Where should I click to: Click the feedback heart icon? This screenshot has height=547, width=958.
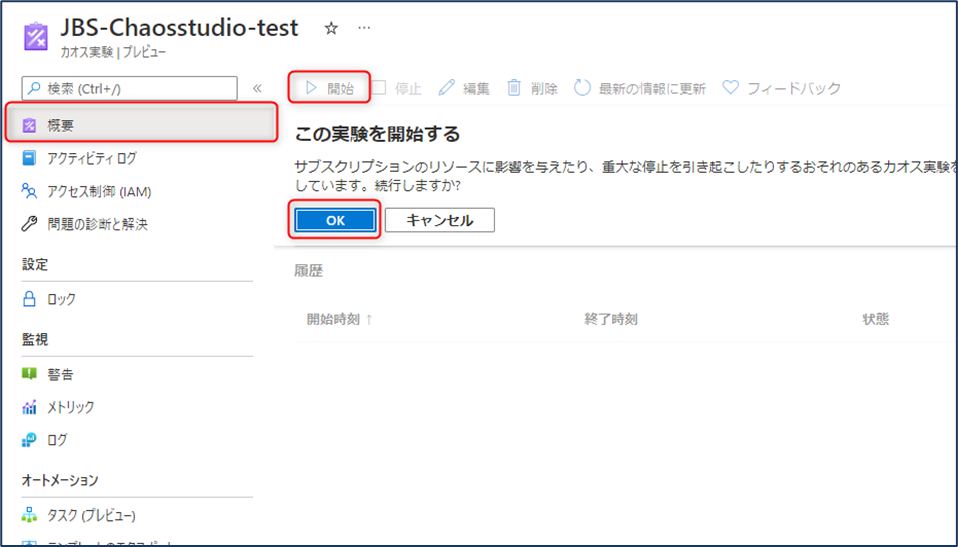pyautogui.click(x=730, y=87)
